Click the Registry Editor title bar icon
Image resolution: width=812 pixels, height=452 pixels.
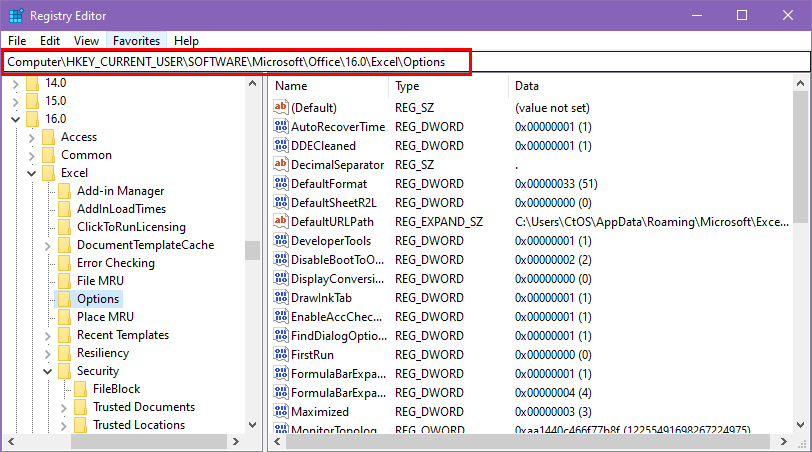(x=16, y=16)
